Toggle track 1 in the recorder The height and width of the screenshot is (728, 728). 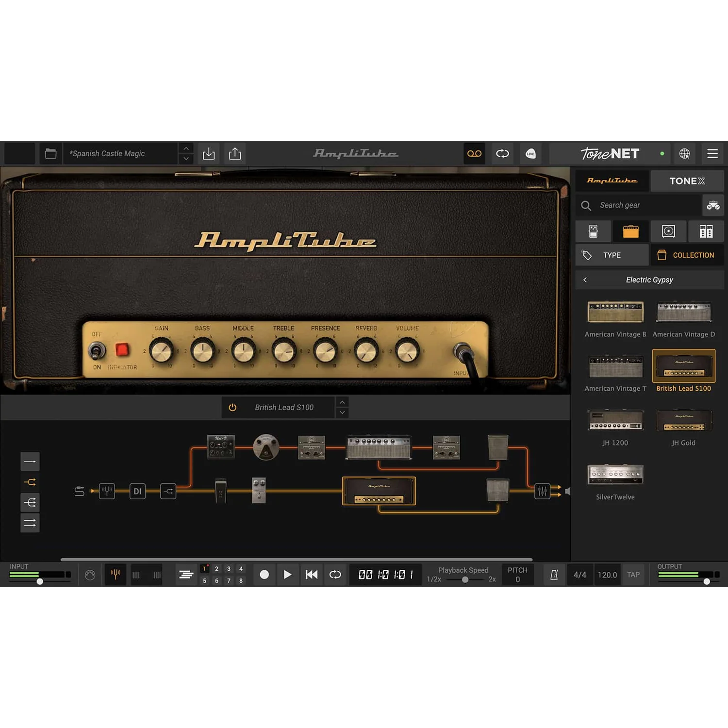(x=205, y=569)
